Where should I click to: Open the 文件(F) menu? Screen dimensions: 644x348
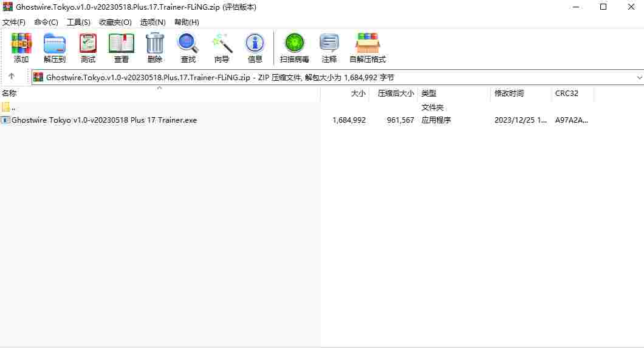click(x=13, y=22)
